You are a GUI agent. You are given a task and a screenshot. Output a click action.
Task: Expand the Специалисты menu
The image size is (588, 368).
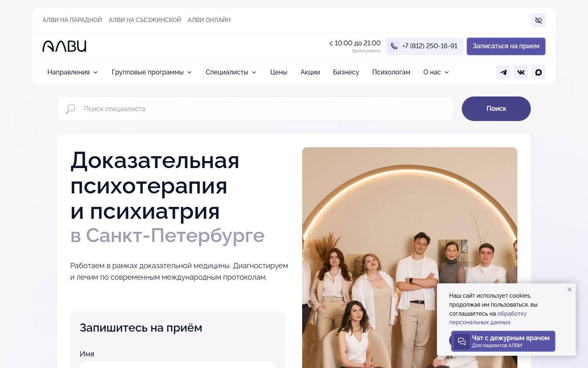(231, 72)
